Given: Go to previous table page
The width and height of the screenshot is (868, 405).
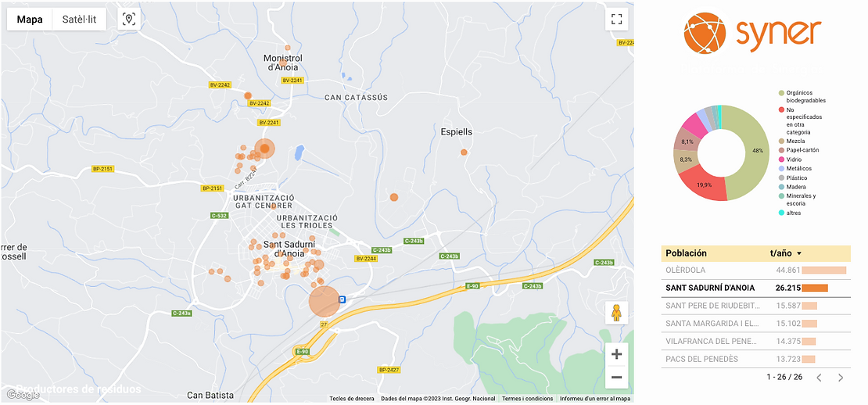Looking at the screenshot, I should point(819,378).
